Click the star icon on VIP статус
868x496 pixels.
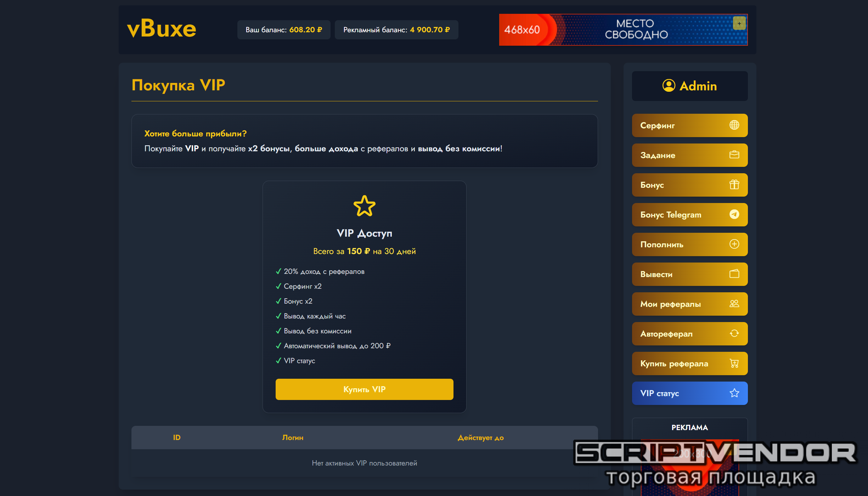[734, 393]
